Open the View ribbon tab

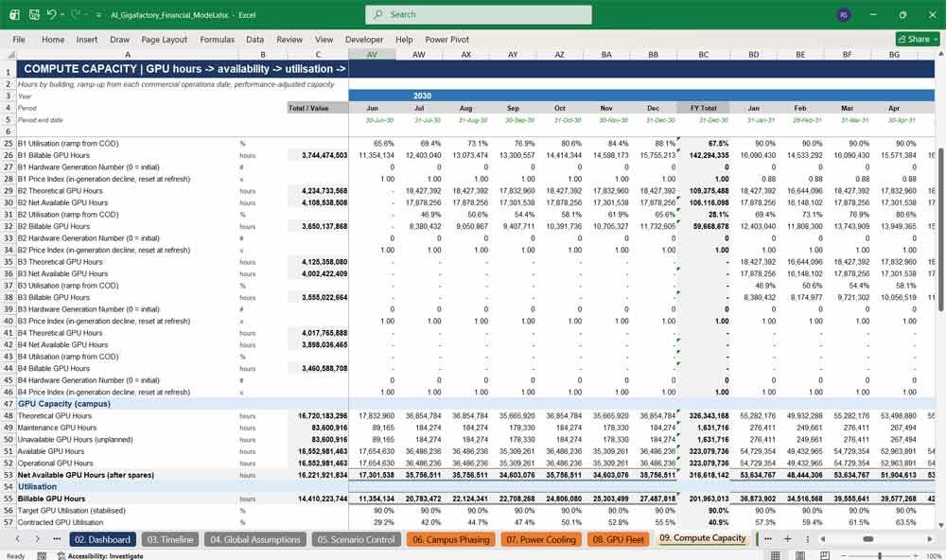tap(324, 39)
